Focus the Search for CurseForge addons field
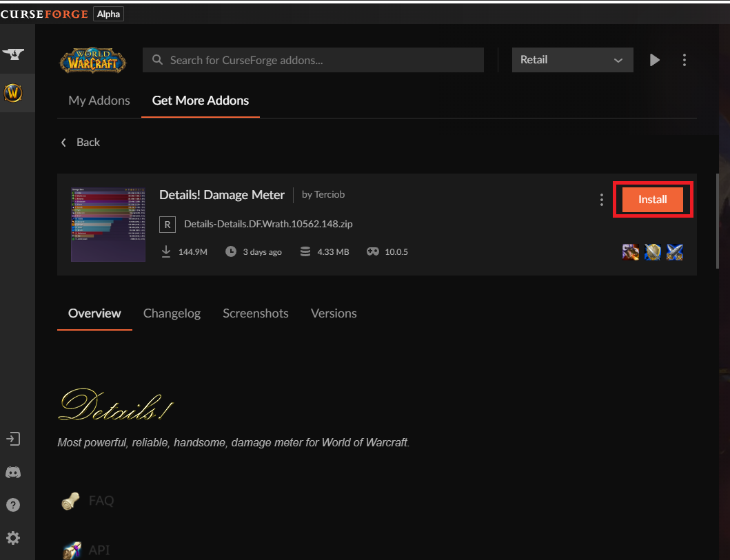The width and height of the screenshot is (730, 560). coord(314,60)
